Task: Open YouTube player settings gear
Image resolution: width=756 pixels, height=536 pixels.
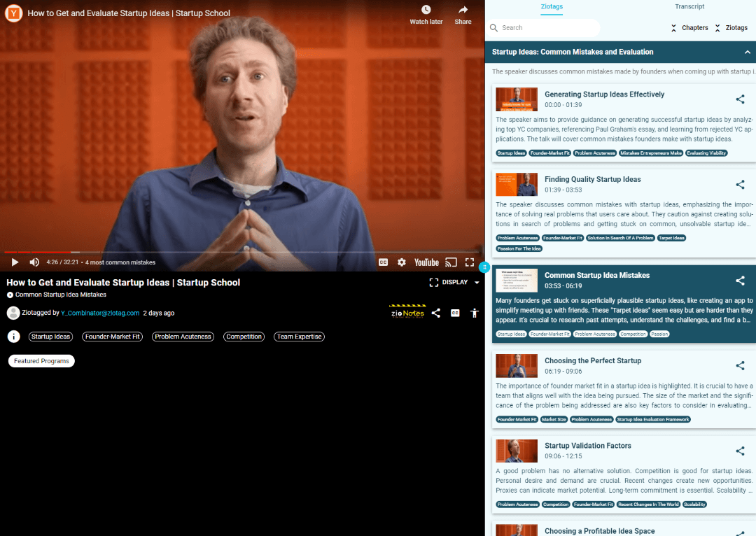Action: click(402, 262)
